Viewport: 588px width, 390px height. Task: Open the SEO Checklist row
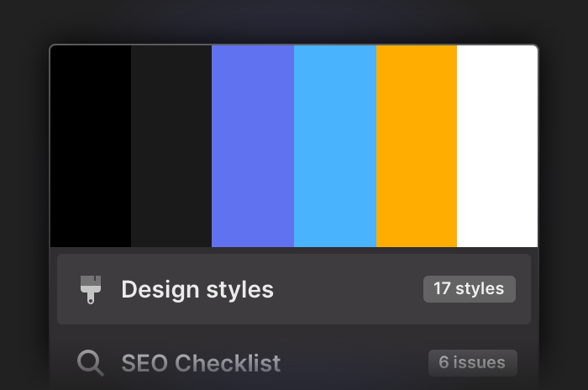tap(294, 363)
